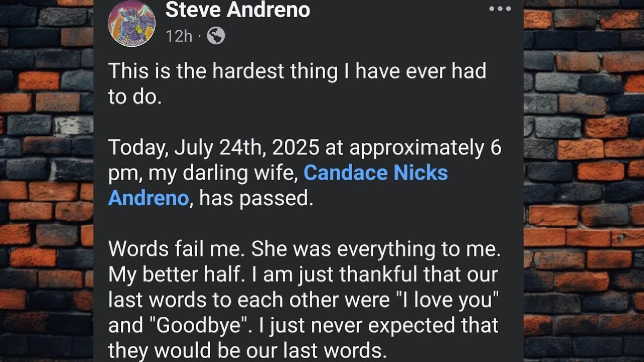Click the brick wall background on the left
The image size is (644, 362).
point(46,181)
